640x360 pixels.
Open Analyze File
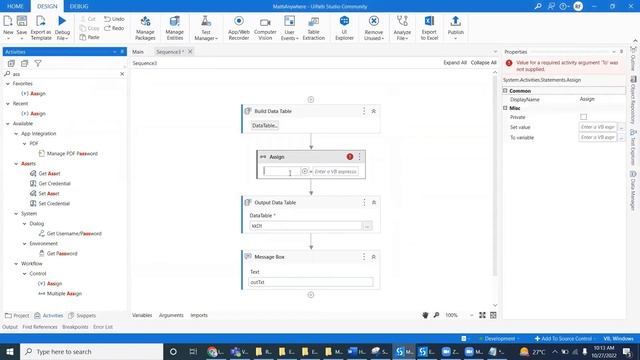coord(402,27)
